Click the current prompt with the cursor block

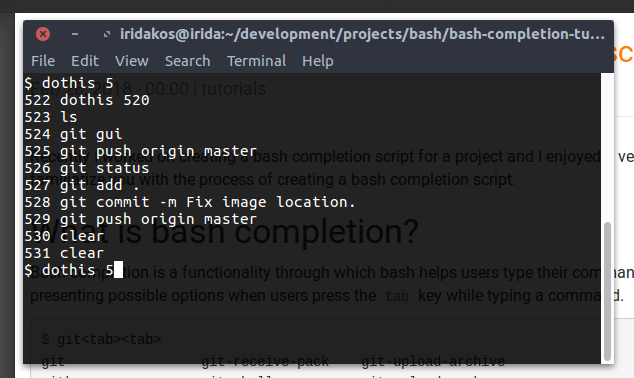click(74, 270)
